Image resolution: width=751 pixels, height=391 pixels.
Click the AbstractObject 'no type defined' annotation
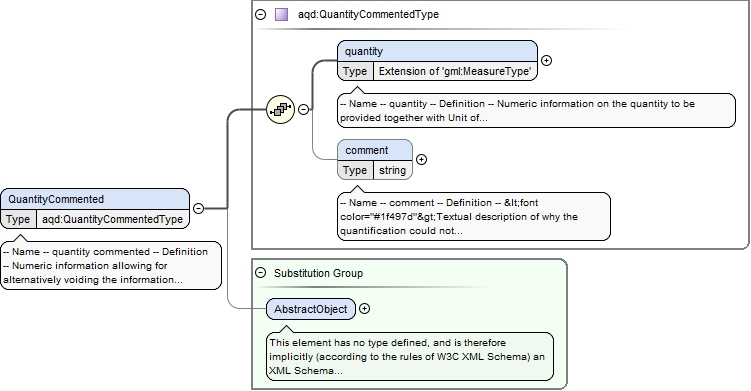tap(410, 356)
